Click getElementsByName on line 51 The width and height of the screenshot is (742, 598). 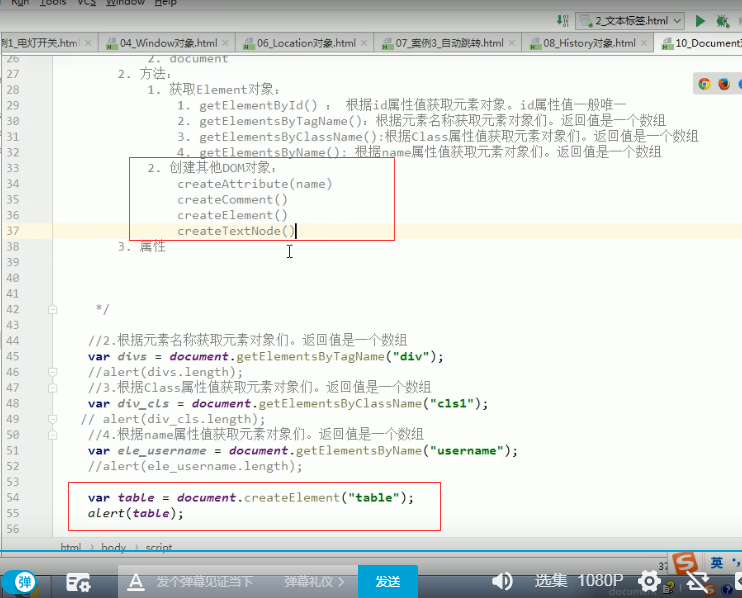pos(359,450)
